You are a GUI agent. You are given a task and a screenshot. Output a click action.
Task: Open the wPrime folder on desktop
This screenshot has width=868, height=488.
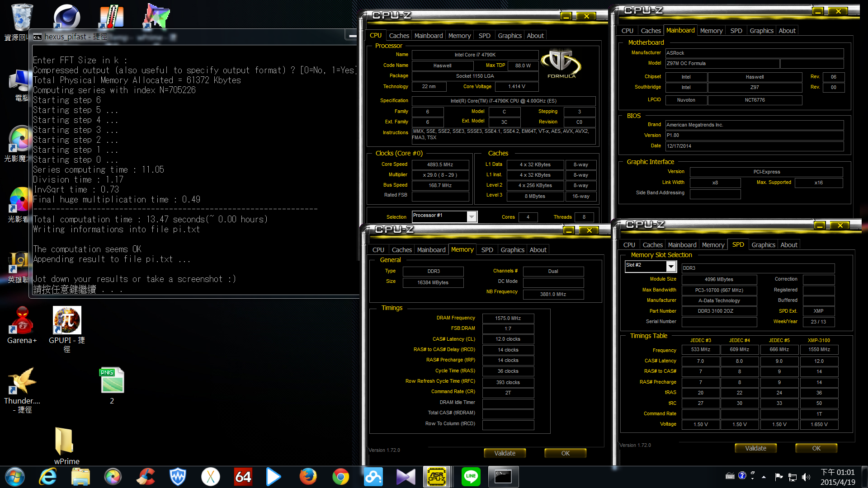point(66,446)
